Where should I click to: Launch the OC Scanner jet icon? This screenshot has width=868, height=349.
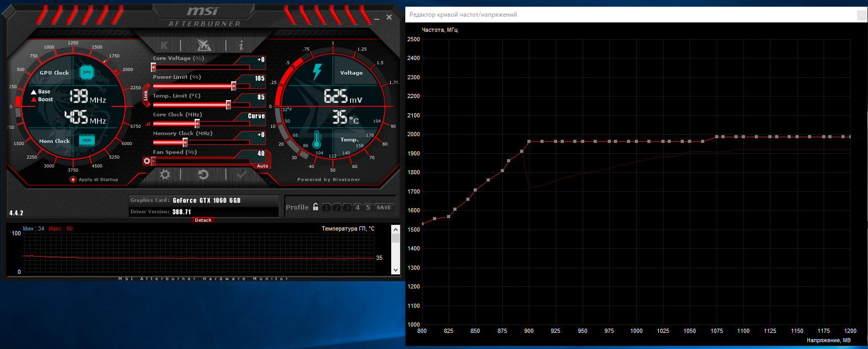pyautogui.click(x=203, y=45)
